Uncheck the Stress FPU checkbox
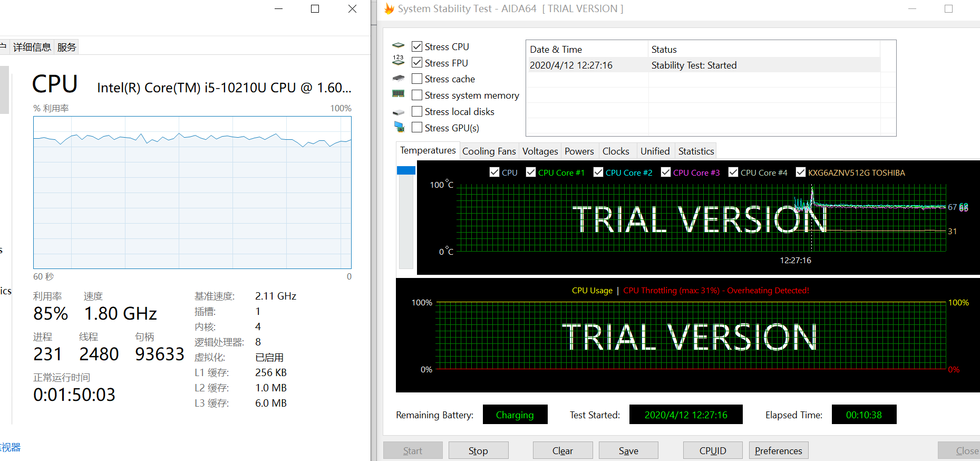This screenshot has height=461, width=980. click(417, 63)
